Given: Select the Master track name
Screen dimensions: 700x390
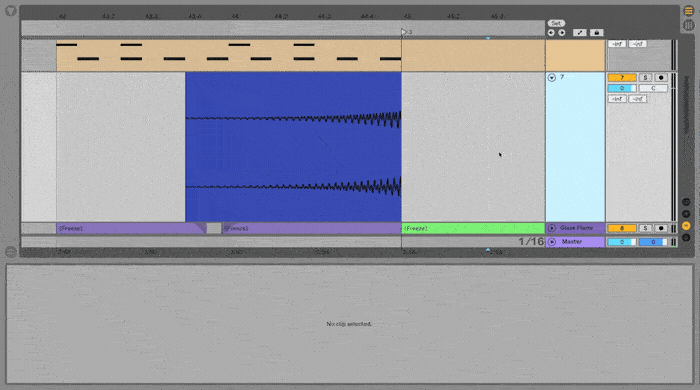Looking at the screenshot, I should point(572,241).
